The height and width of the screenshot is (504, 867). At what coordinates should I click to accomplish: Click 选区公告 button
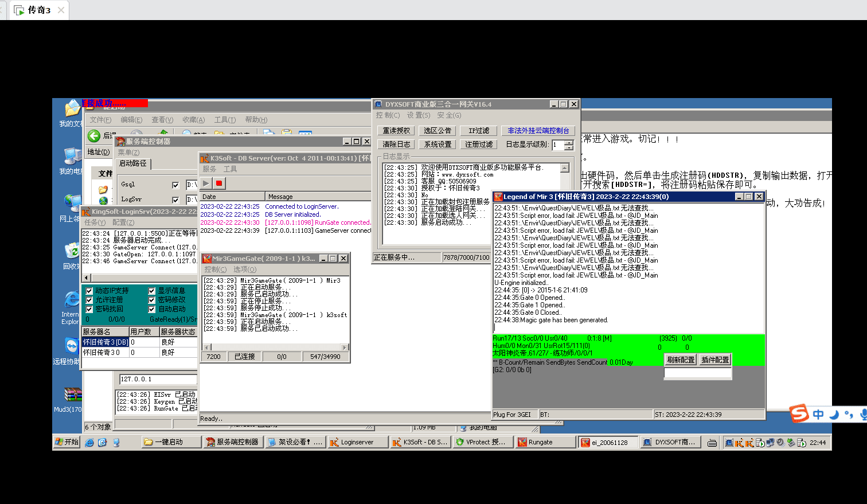click(438, 131)
